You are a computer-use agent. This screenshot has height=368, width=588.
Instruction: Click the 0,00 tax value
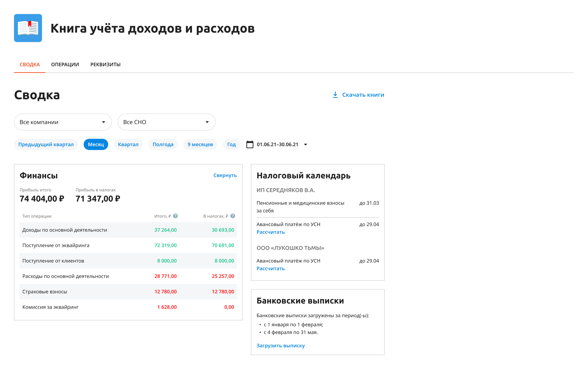[x=229, y=307]
